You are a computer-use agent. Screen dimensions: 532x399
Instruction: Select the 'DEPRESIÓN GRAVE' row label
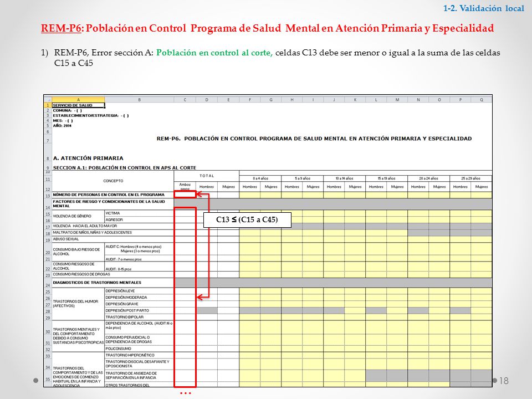(x=139, y=304)
